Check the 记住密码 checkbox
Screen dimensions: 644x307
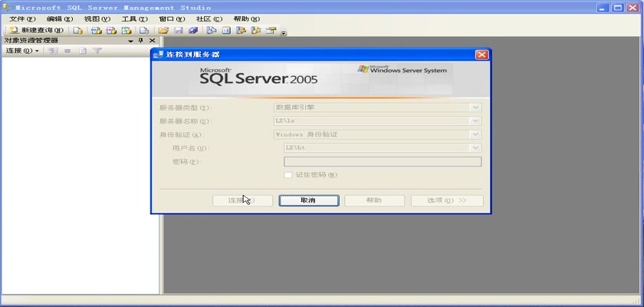click(288, 175)
